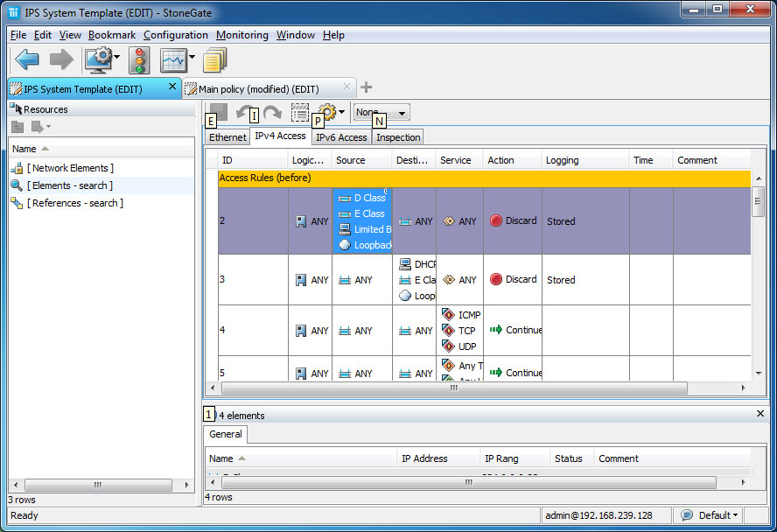Switch to the Ethernet tab
This screenshot has height=532, width=777.
point(227,137)
